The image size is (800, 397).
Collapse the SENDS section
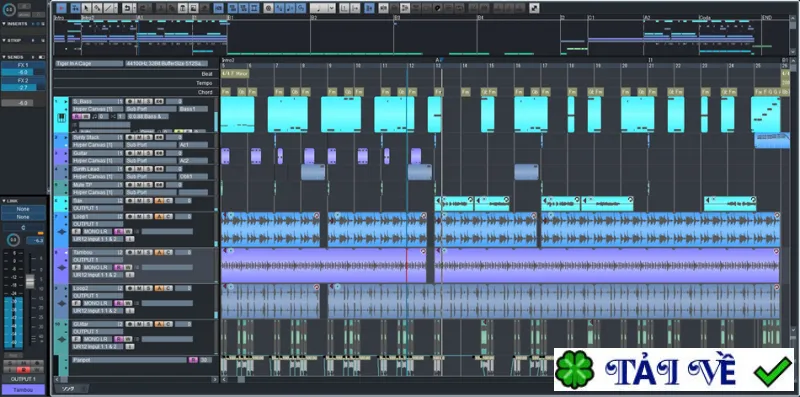point(4,57)
